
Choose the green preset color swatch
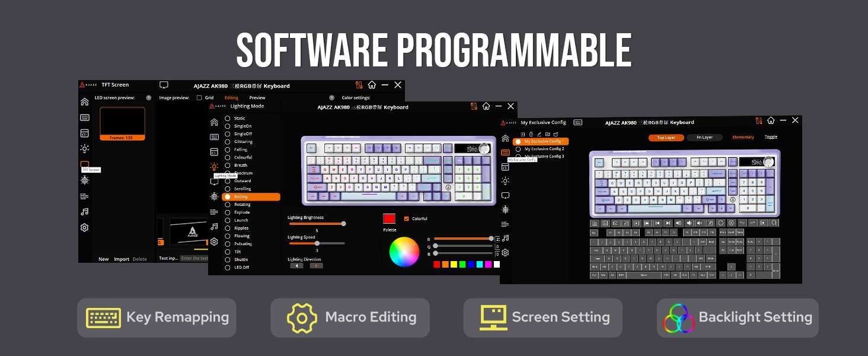click(x=462, y=264)
